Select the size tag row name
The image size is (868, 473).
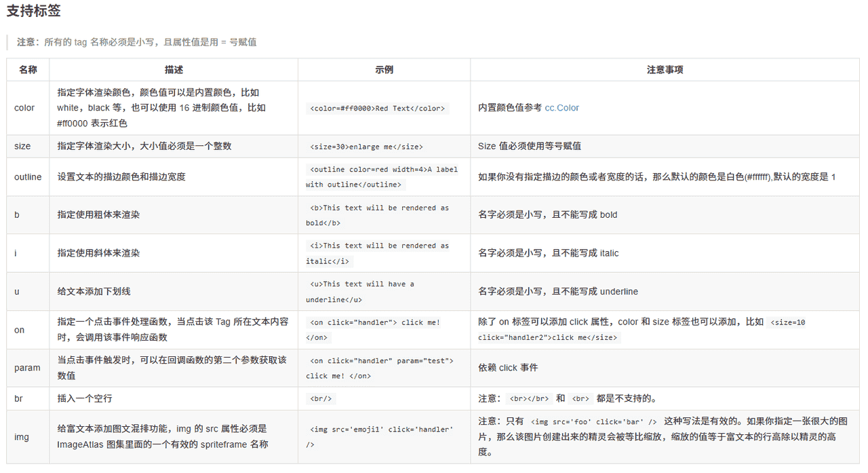pos(22,146)
